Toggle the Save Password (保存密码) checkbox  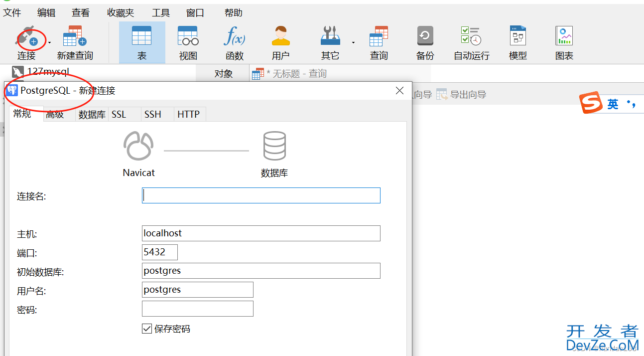147,329
